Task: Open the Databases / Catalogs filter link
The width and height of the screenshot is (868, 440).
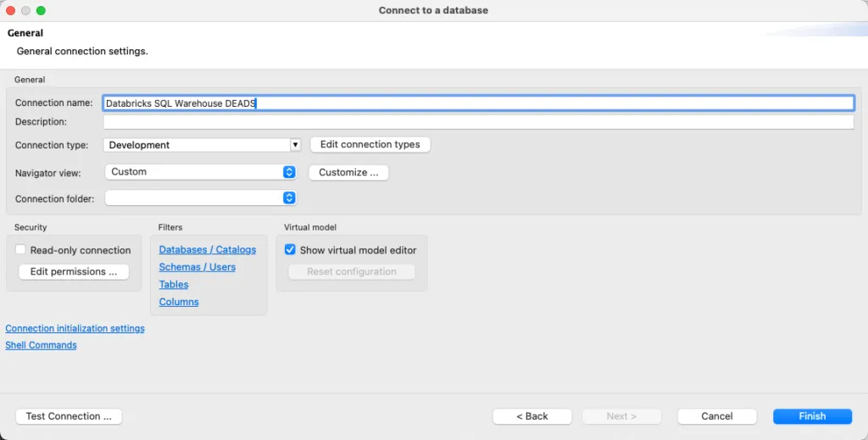Action: point(207,250)
